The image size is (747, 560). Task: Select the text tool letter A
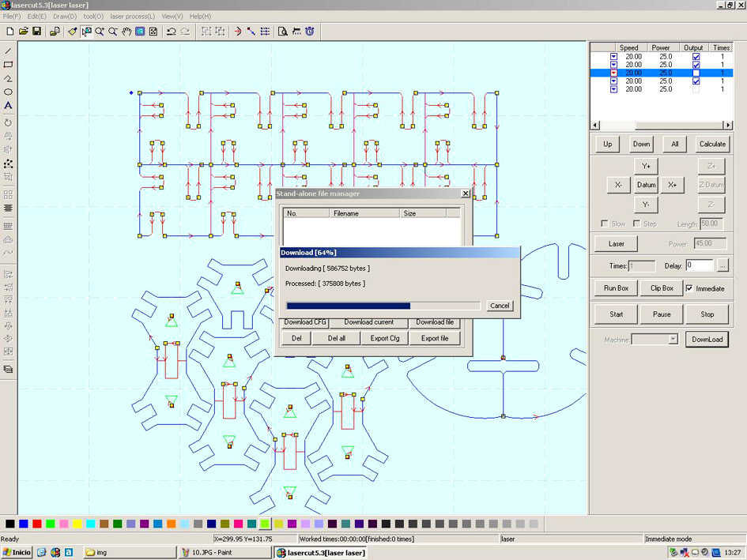8,106
